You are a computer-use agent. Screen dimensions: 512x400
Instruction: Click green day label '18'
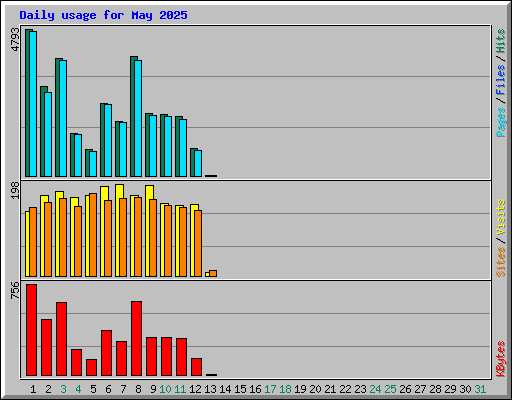coord(285,389)
